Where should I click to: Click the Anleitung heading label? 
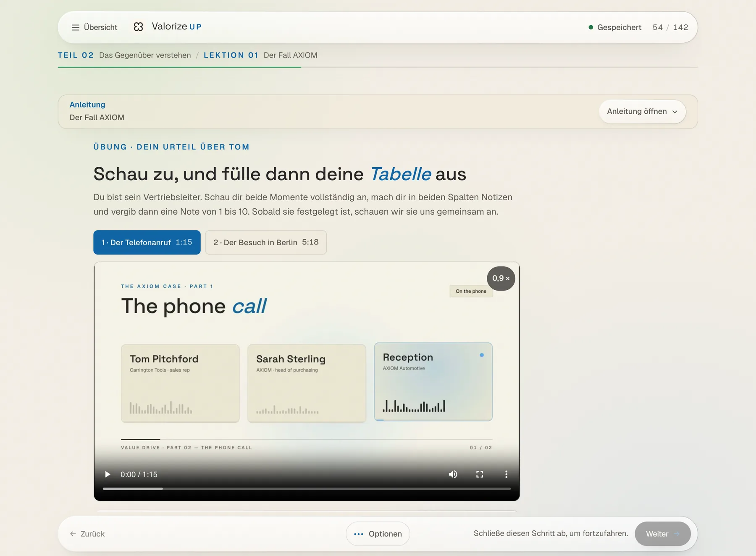tap(87, 105)
